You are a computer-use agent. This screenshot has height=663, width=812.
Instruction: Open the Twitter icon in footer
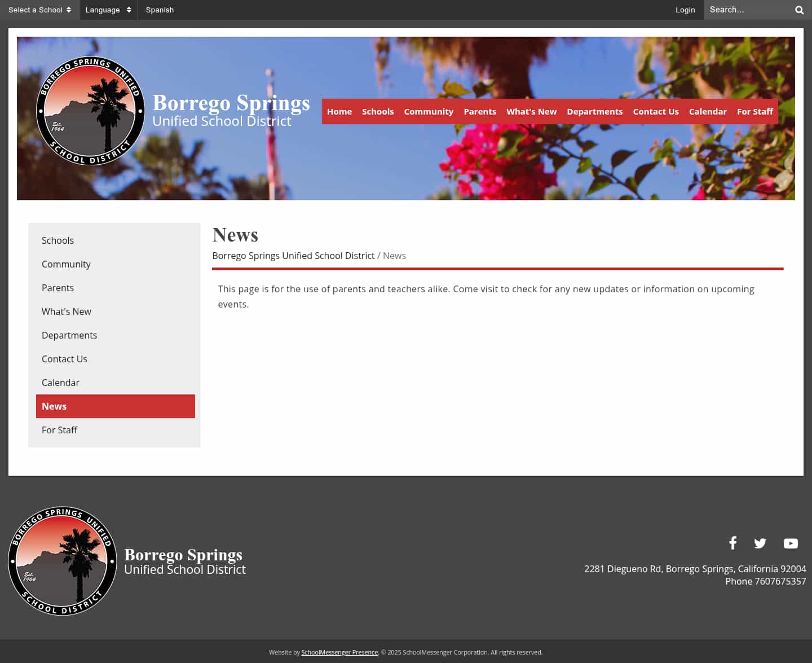[760, 543]
